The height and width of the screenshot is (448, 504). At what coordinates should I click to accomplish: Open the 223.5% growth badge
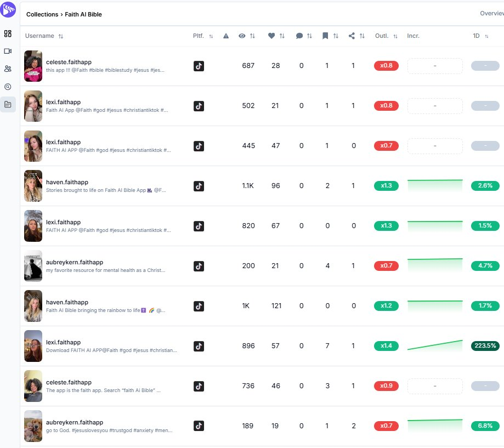pos(485,346)
